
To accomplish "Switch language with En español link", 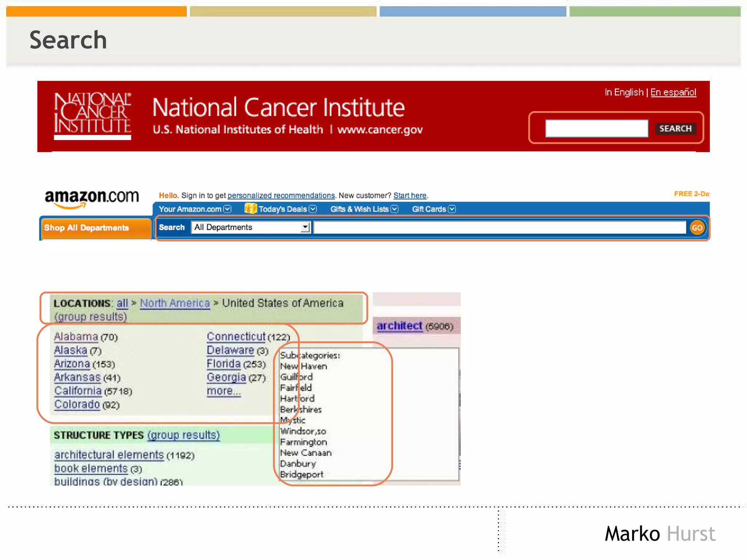I will (x=673, y=92).
